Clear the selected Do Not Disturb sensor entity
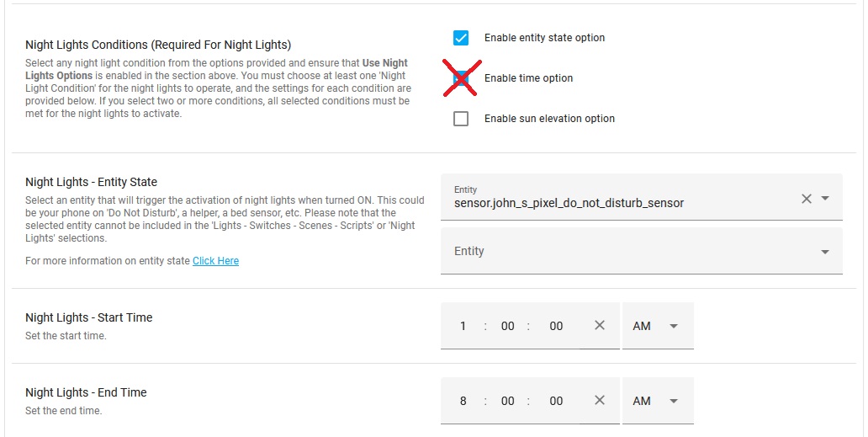Screen dimensions: 868x437 pos(806,199)
